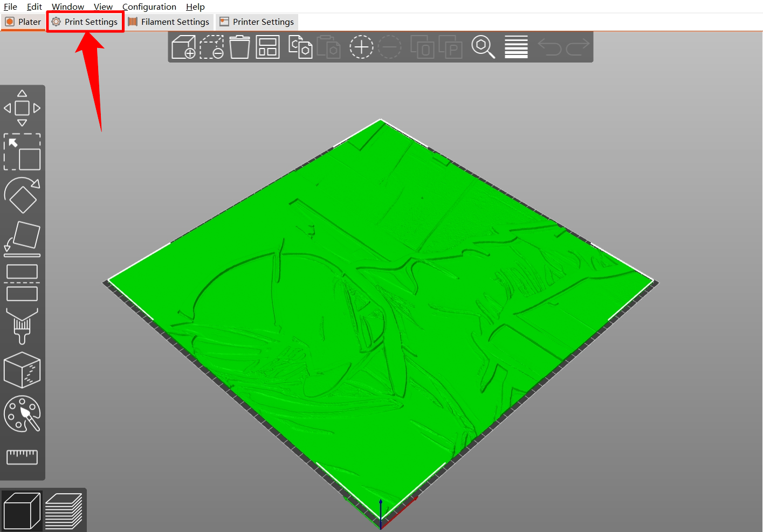Switch to the Filament Settings tab
This screenshot has height=532, width=763.
[169, 22]
